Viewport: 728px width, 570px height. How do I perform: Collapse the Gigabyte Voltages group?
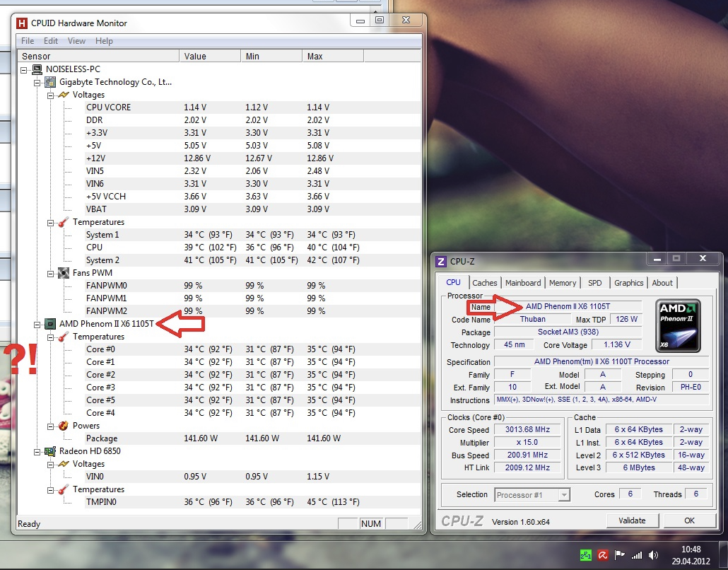51,95
